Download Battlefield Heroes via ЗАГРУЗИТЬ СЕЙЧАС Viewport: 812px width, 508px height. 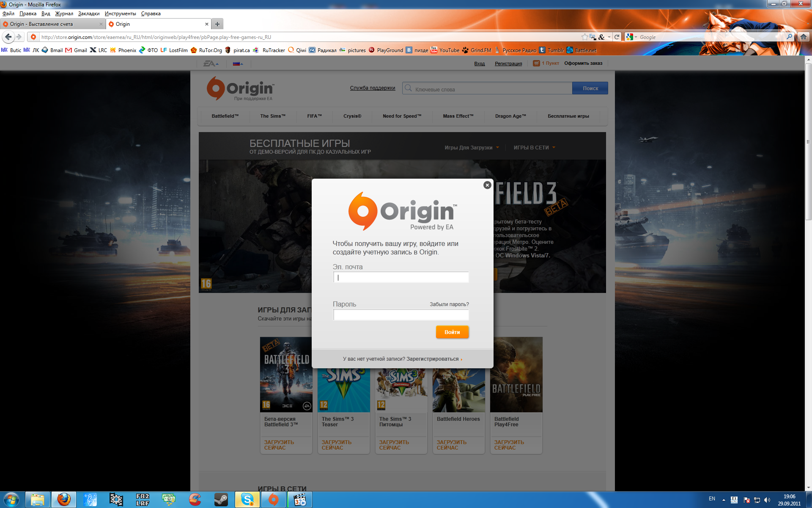click(452, 445)
